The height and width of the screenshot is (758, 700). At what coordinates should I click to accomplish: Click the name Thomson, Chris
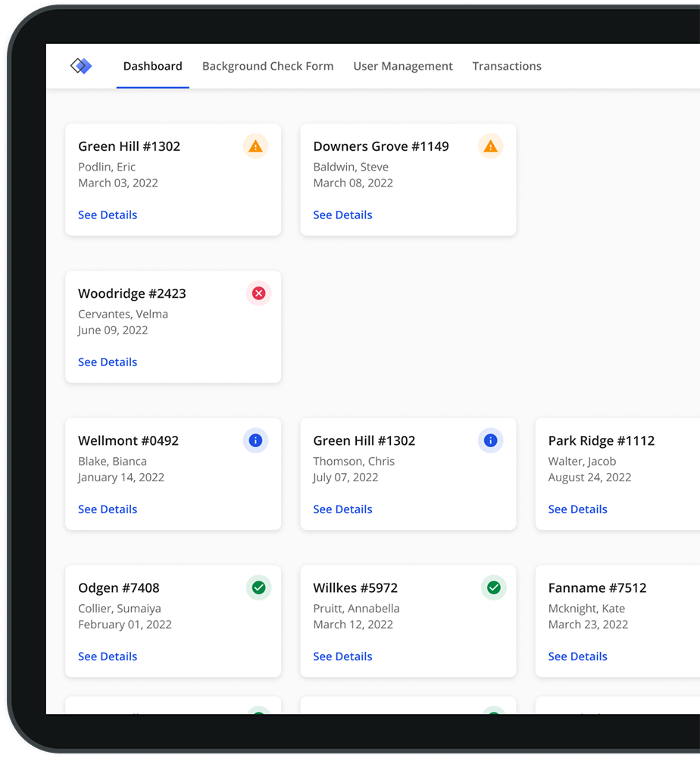point(354,461)
